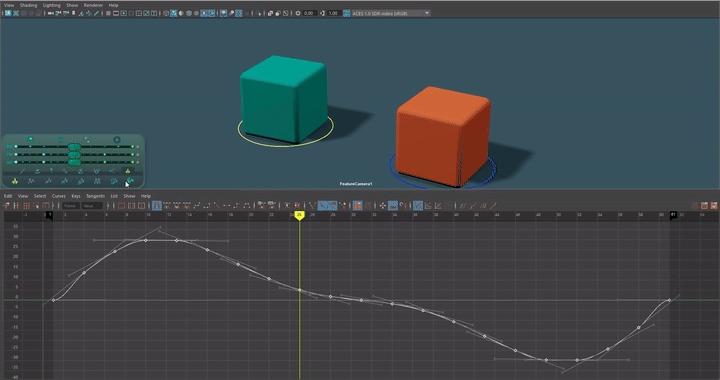
Task: Select the Move Nearest Picked Key tool
Action: (7, 206)
